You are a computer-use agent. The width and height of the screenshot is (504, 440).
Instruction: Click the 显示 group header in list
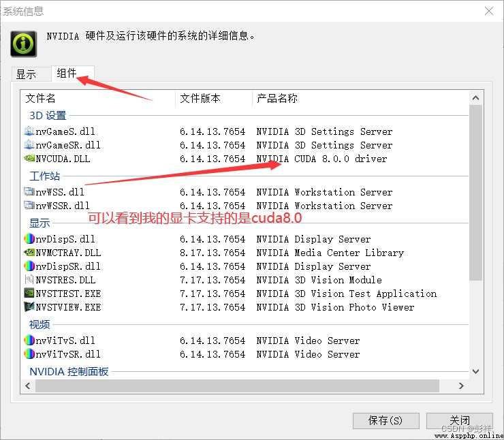[x=40, y=223]
